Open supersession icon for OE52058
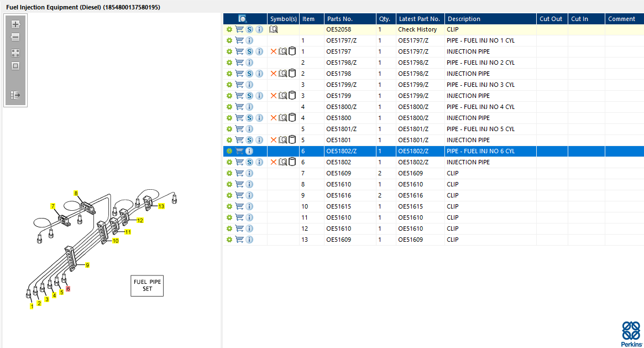This screenshot has width=644, height=348. 249,29
